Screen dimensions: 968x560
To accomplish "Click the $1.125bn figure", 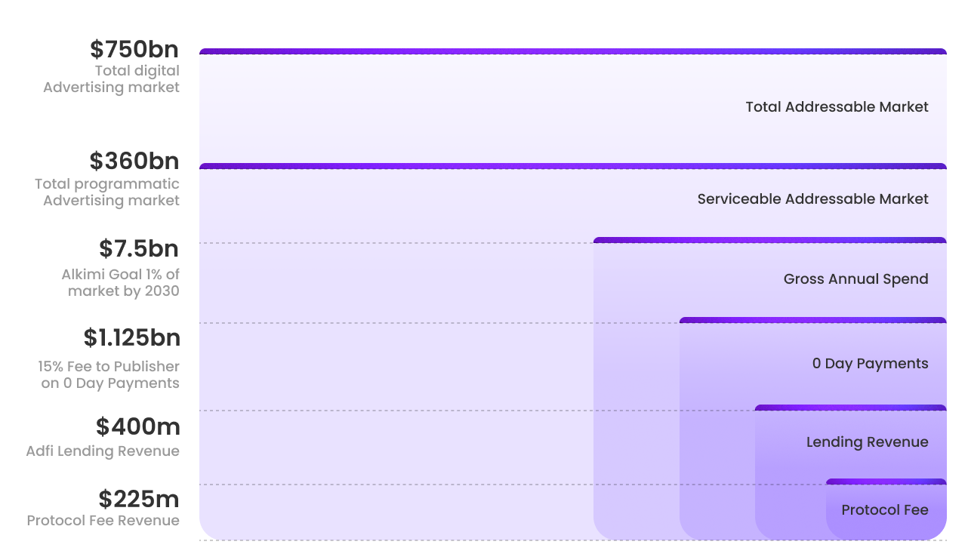I will pos(131,337).
